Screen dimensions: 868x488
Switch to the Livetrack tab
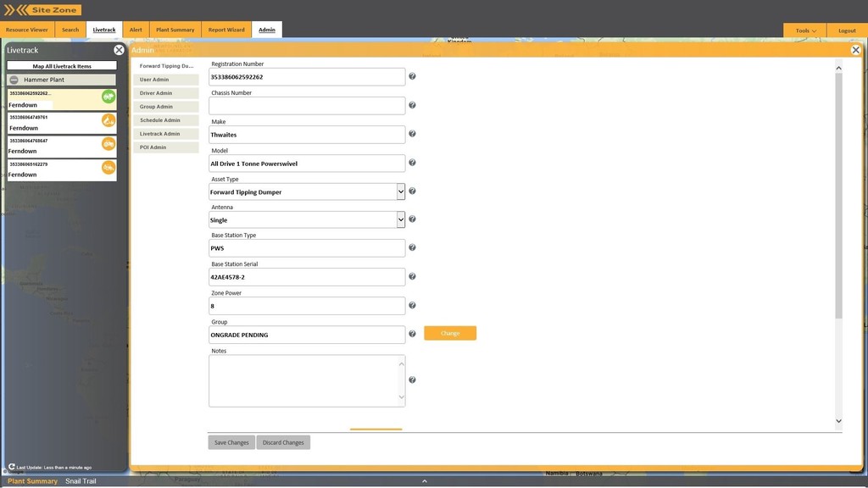104,30
